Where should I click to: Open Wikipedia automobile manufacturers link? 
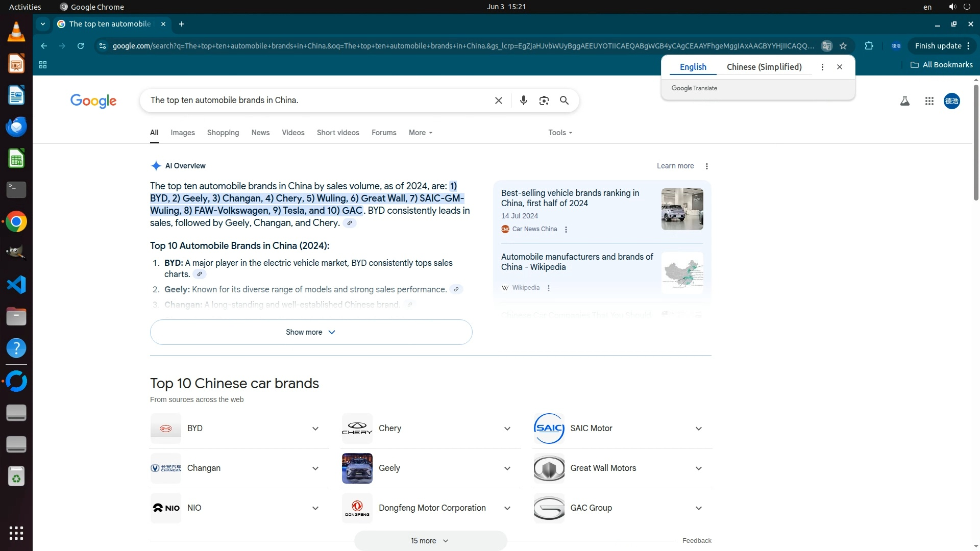pos(577,262)
